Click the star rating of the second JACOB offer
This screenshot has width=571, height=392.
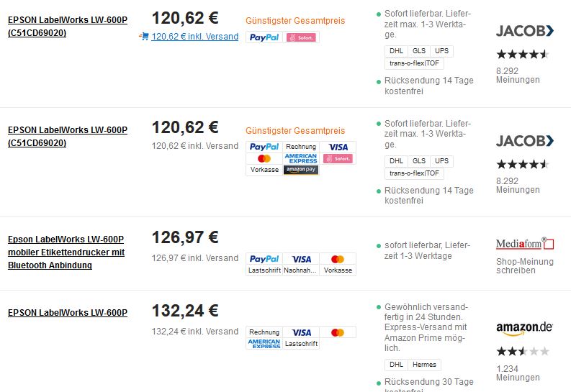coord(523,165)
